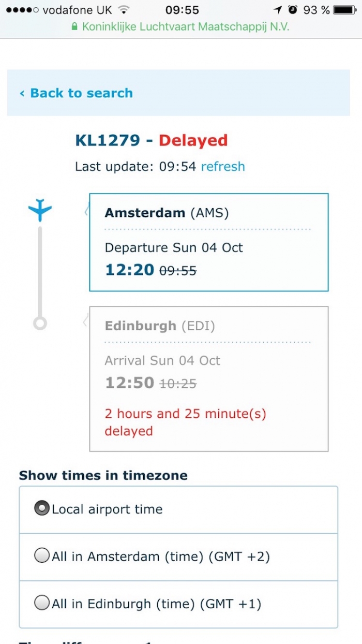
Task: Tap the 2 hours and 25 minute(s) delayed notice
Action: point(185,422)
